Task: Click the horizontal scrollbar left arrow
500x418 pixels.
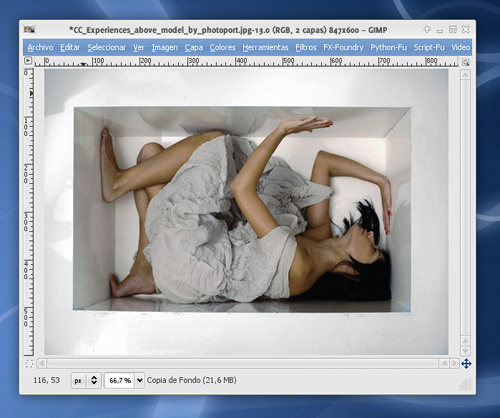Action: tap(42, 363)
